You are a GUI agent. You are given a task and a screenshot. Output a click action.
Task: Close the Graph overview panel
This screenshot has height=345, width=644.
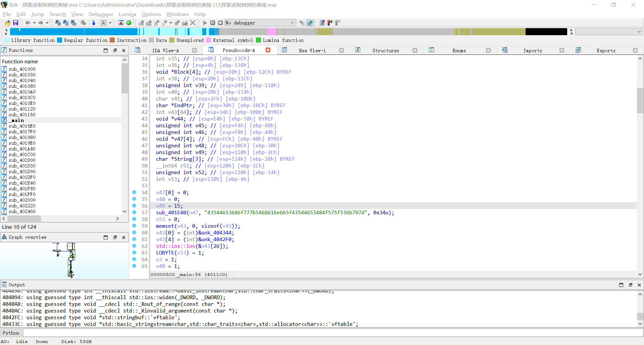[x=124, y=237]
